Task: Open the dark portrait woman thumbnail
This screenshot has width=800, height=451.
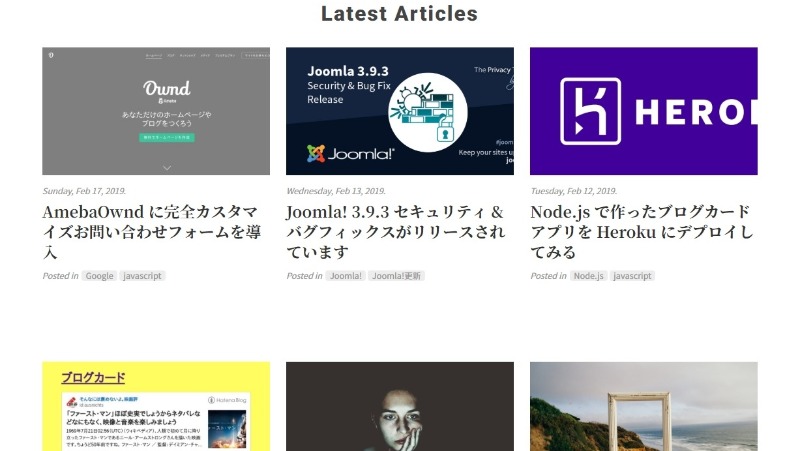Action: click(x=400, y=407)
